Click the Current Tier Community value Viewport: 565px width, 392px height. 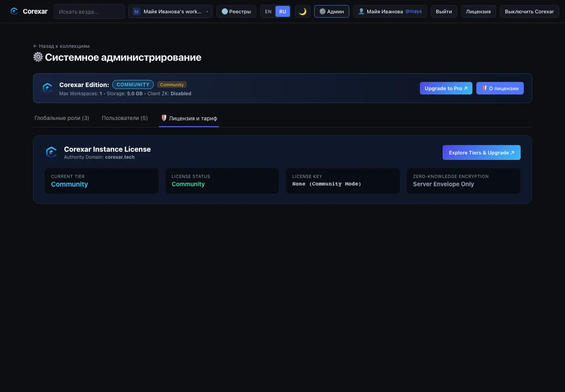click(69, 184)
